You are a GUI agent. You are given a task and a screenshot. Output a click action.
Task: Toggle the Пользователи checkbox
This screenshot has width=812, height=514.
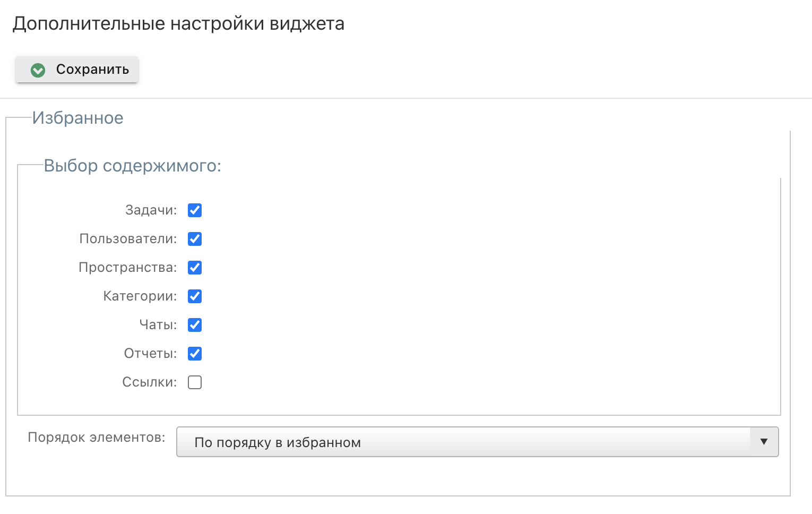195,239
